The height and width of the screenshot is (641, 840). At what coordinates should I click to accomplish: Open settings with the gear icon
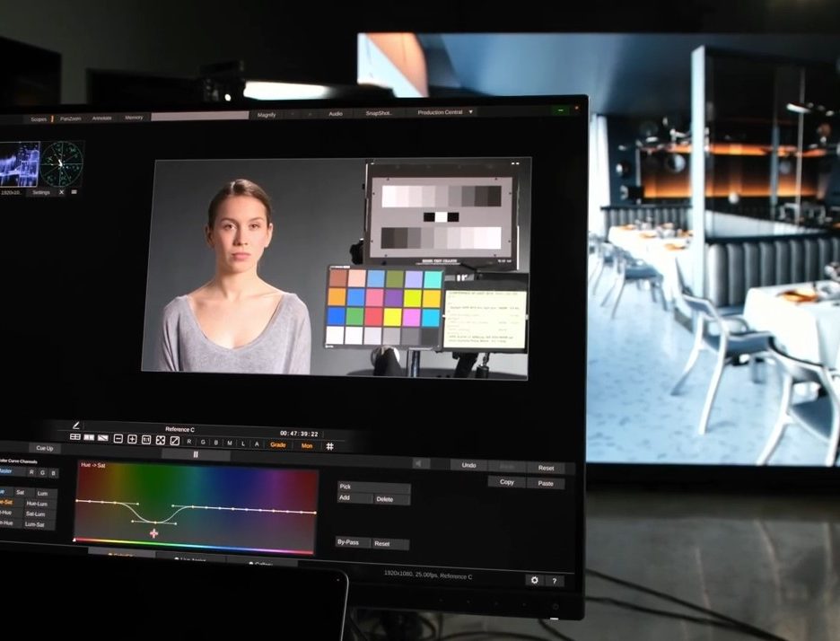535,580
